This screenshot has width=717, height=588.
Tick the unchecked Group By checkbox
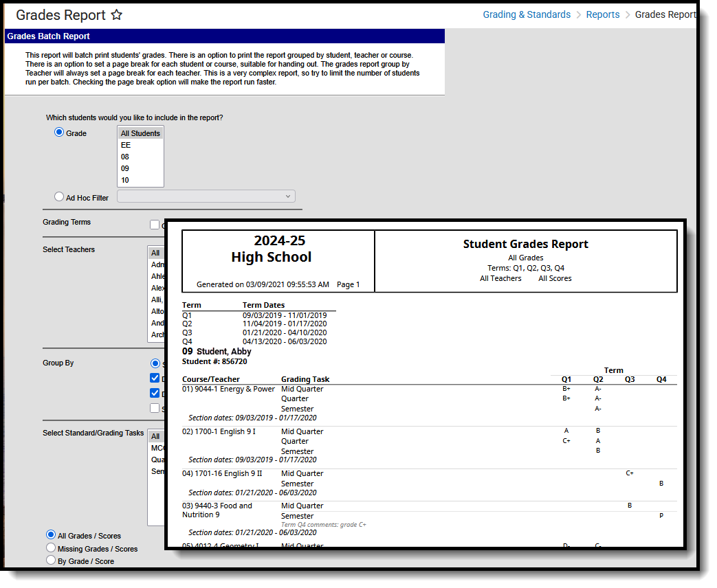155,409
